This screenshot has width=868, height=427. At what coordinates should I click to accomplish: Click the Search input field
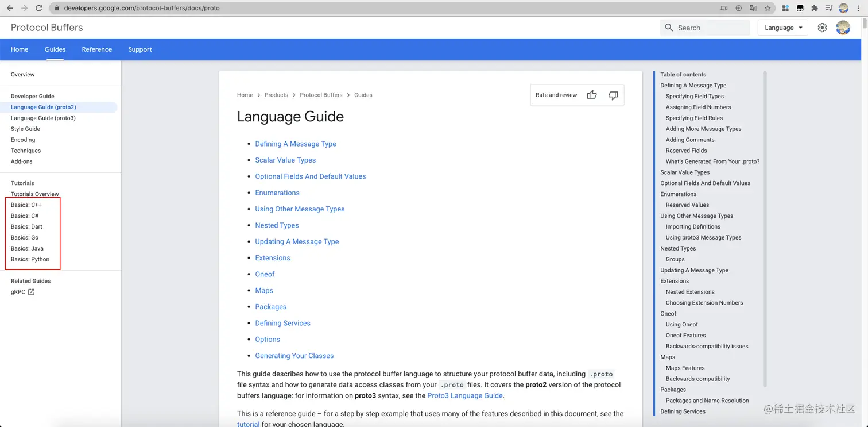[x=705, y=28]
